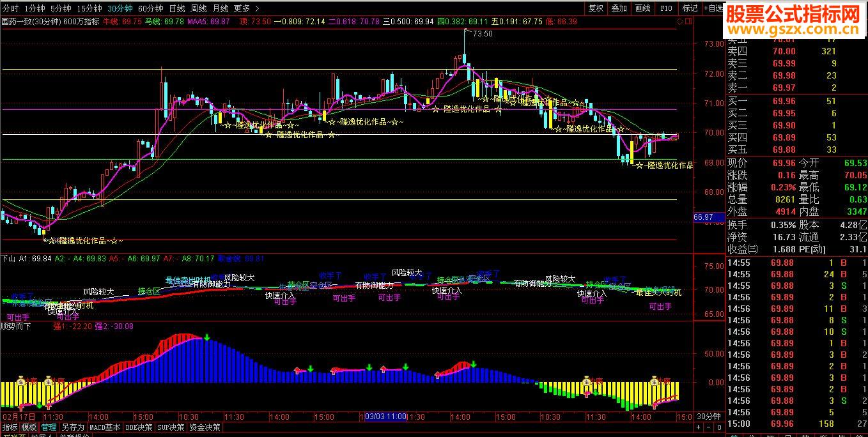Viewport: 868px width, 437px height.
Task: Select the MACD基本 indicator template
Action: pos(104,427)
